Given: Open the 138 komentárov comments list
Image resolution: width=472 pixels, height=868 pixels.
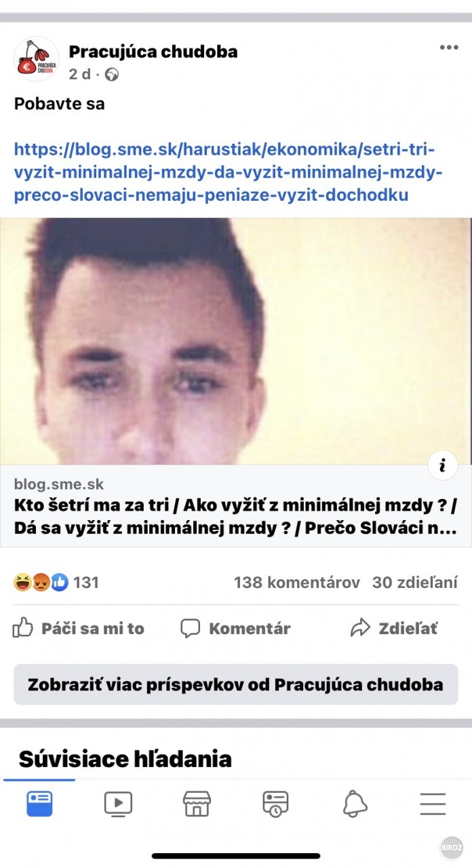Looking at the screenshot, I should click(296, 582).
